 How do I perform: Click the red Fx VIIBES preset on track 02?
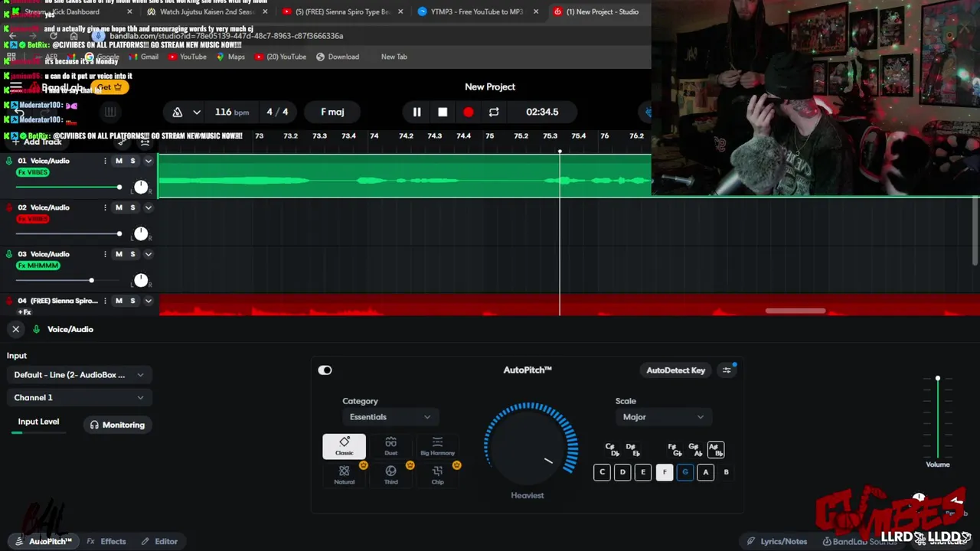click(x=33, y=219)
